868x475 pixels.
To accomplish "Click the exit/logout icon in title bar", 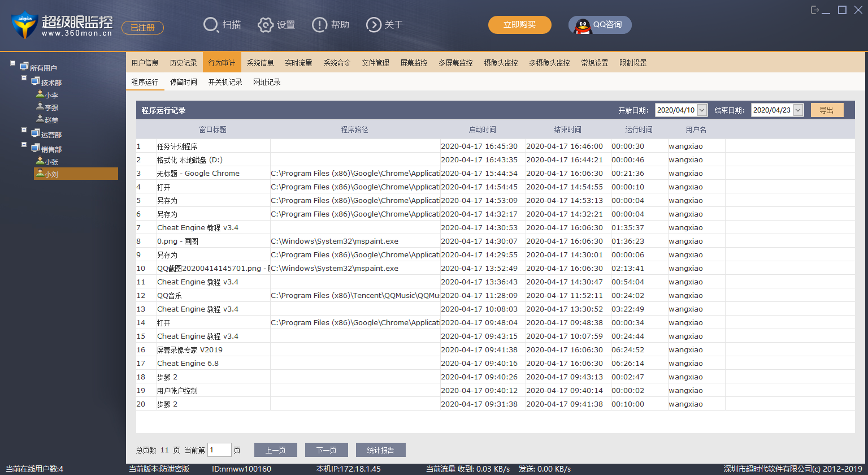I will (815, 10).
